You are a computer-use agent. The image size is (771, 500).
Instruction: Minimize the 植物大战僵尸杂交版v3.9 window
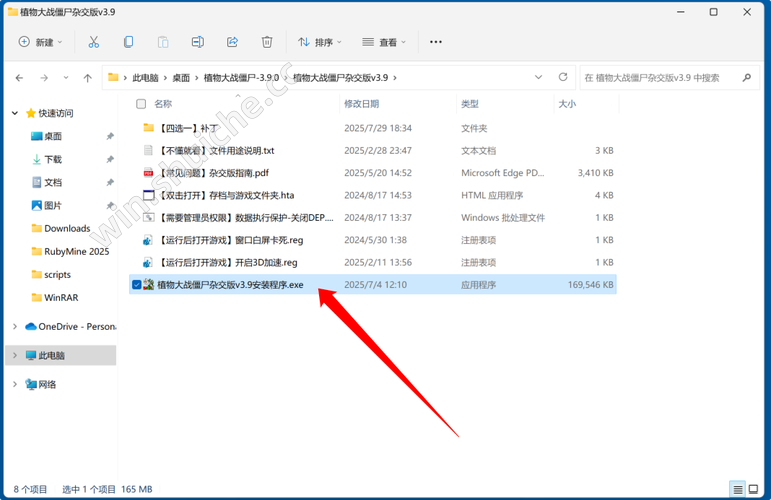[681, 12]
